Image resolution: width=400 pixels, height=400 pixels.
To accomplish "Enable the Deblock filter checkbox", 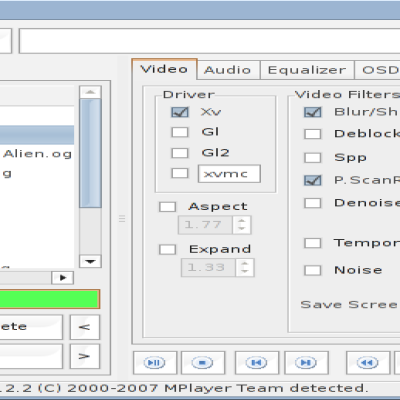I will (313, 134).
